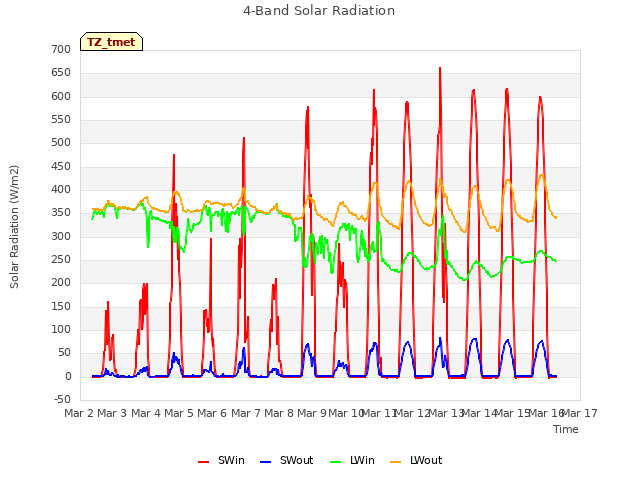Click the red SWin legend swatch

[203, 462]
